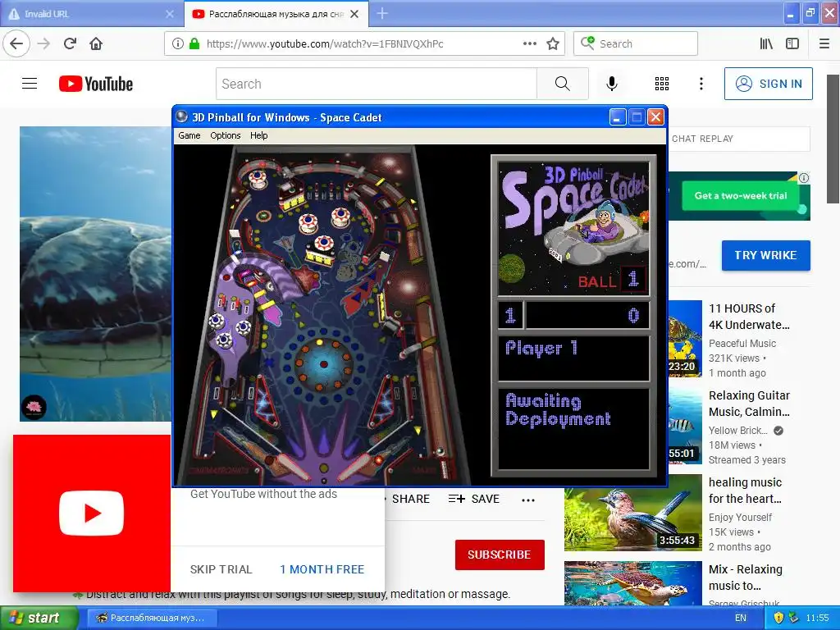Open the Firefox hamburger menu
This screenshot has width=840, height=630.
pos(824,43)
